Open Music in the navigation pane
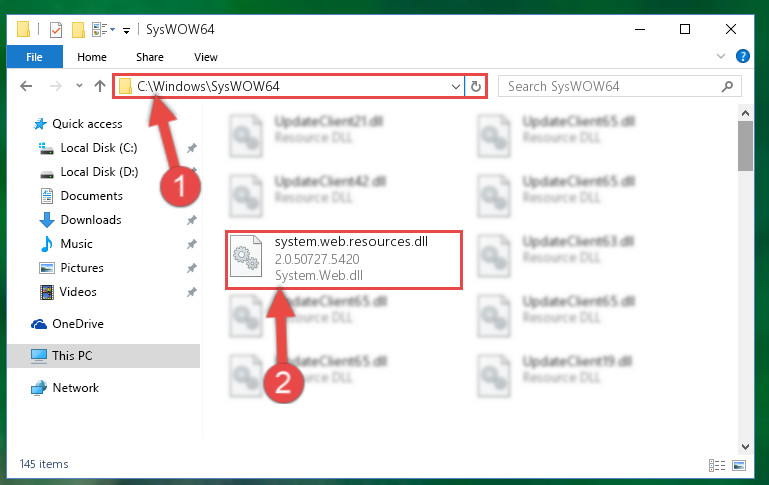Image resolution: width=769 pixels, height=485 pixels. pyautogui.click(x=77, y=244)
